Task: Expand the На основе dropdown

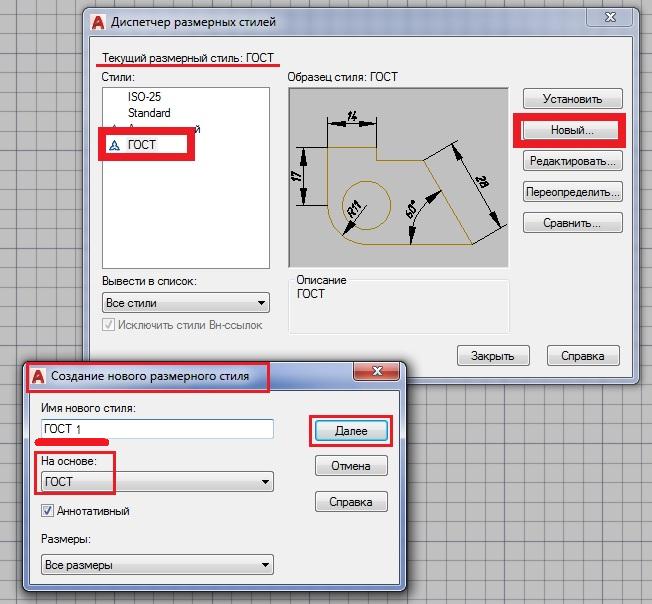Action: click(x=156, y=482)
